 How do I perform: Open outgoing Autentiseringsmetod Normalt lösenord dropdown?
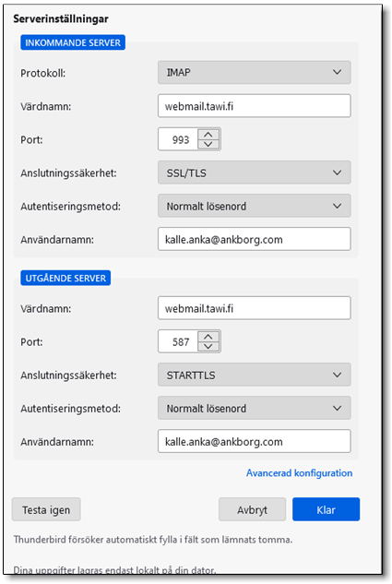coord(255,408)
